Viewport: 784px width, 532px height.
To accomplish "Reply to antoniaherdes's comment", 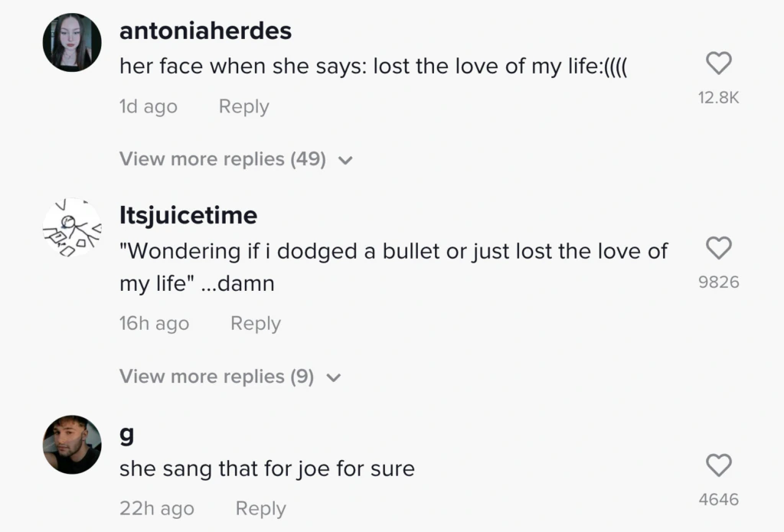I will click(243, 107).
